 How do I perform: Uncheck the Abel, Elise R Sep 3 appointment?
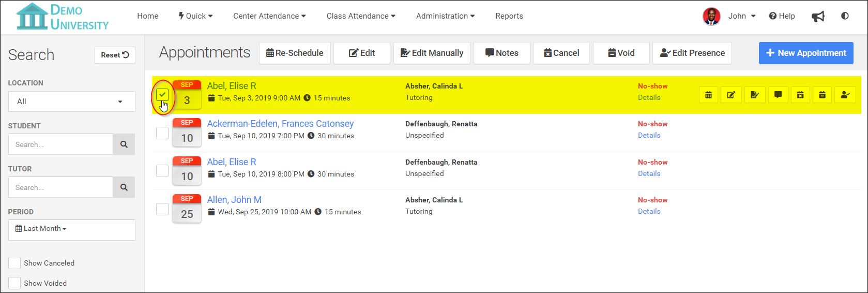(162, 94)
